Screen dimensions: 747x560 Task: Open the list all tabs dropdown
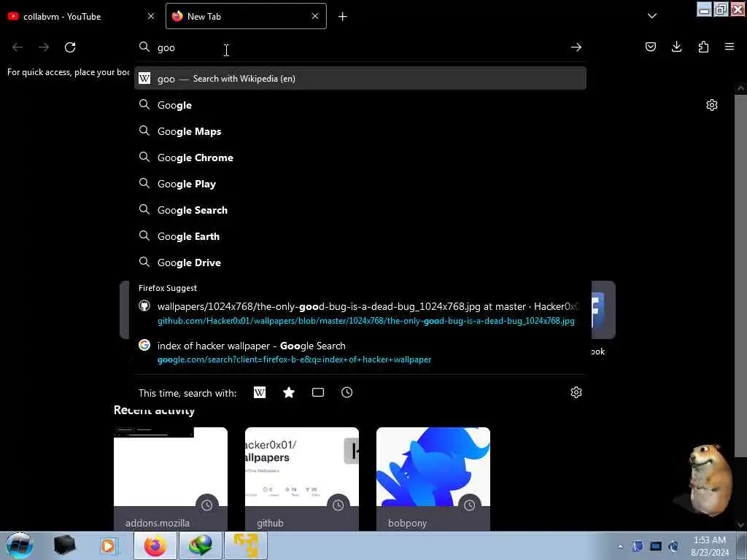[x=652, y=16]
